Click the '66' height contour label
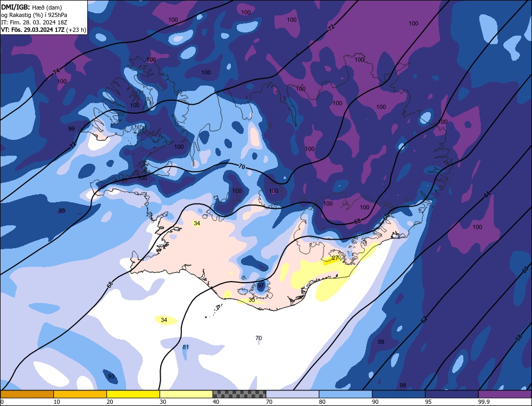 (386, 218)
